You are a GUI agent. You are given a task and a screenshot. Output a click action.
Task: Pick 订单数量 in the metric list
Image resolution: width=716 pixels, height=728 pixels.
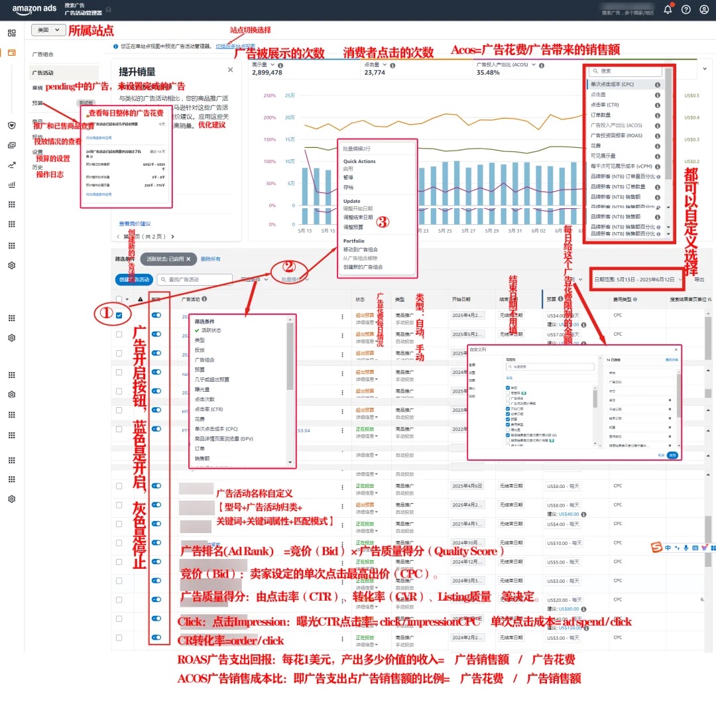point(601,115)
